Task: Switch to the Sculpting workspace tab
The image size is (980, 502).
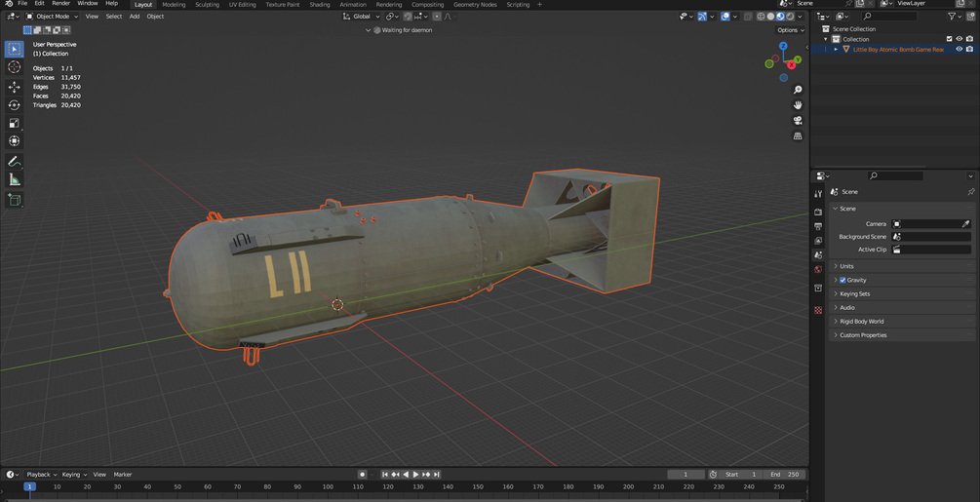Action: 207,4
